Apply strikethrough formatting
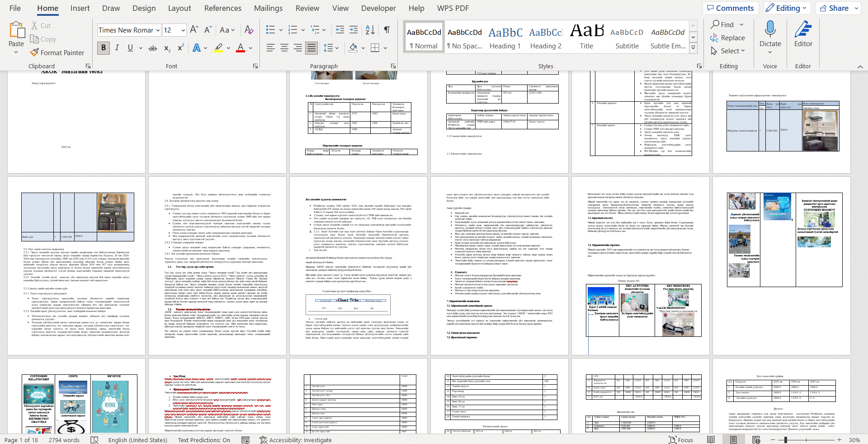This screenshot has width=868, height=444. point(153,48)
